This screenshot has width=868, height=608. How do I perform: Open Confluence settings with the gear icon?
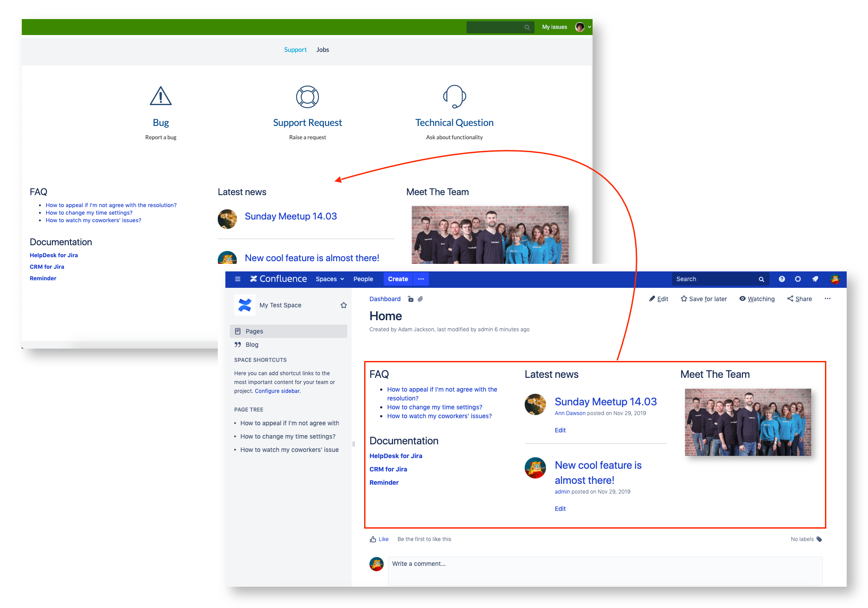[x=798, y=279]
